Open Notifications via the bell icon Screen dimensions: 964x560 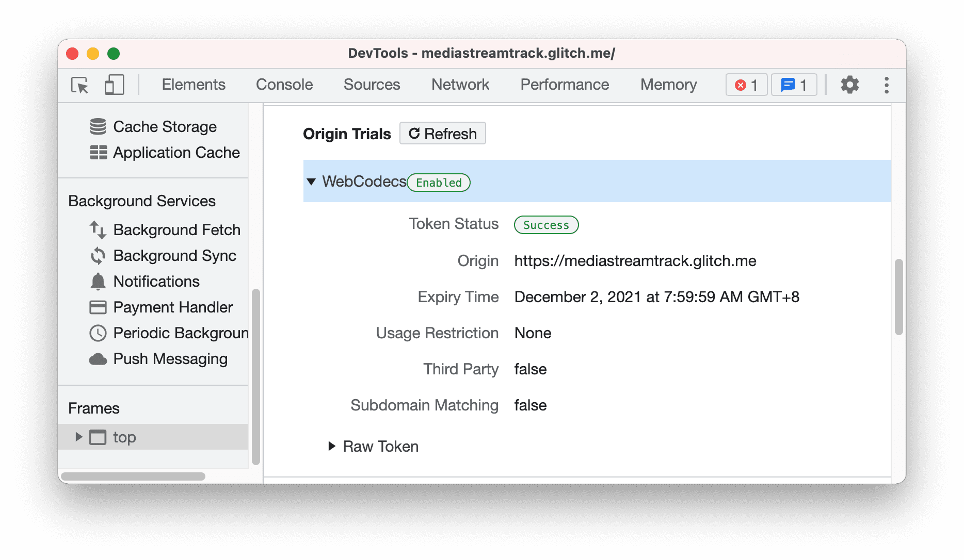(x=98, y=282)
